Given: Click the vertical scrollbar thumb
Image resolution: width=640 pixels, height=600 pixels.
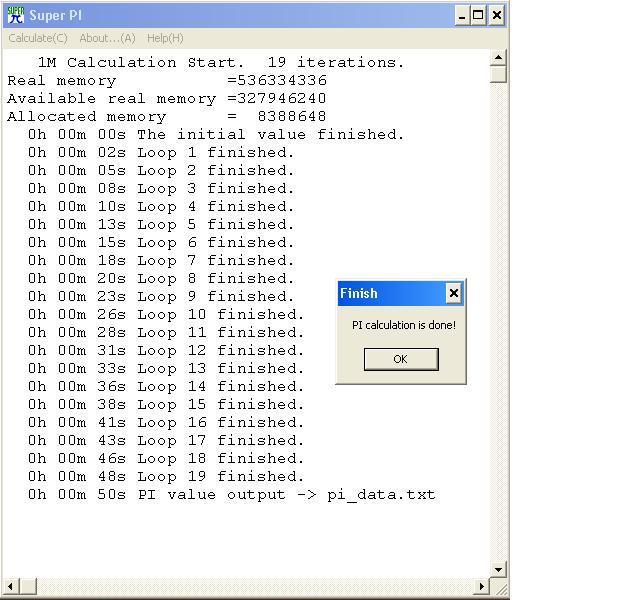Looking at the screenshot, I should coord(498,75).
